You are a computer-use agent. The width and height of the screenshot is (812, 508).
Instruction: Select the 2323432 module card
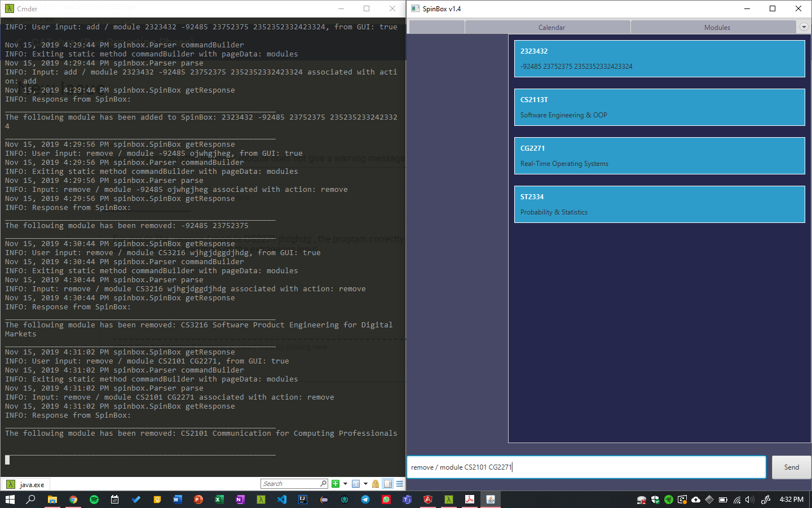659,59
